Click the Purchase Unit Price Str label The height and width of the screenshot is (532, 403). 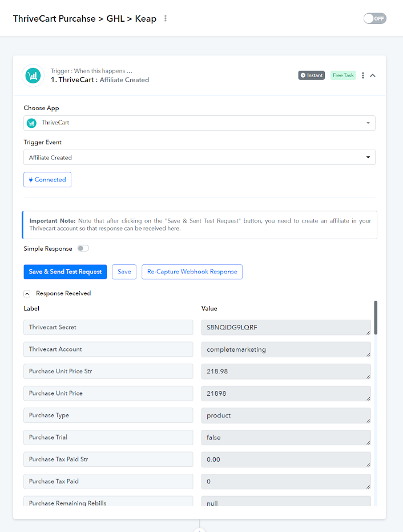pos(108,372)
